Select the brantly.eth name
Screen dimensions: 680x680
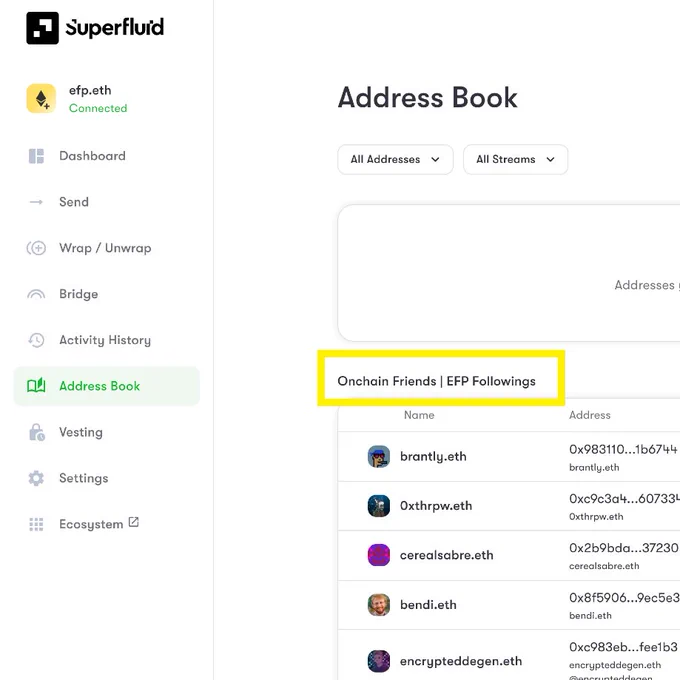[433, 457]
